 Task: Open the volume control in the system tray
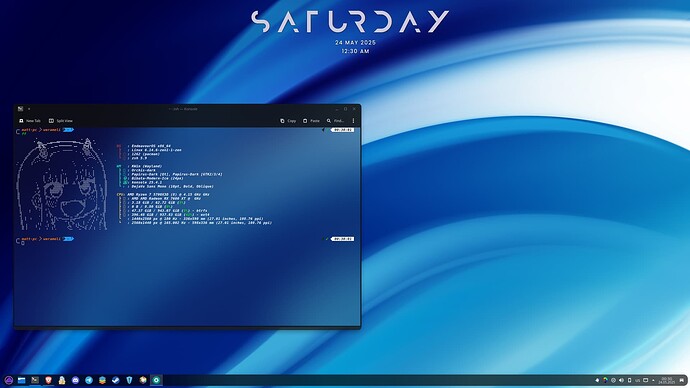coord(621,380)
